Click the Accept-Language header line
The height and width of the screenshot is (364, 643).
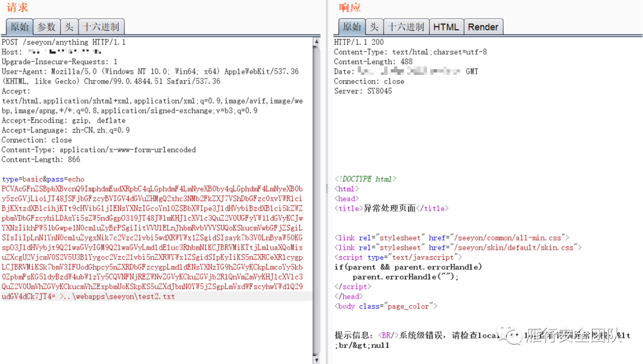tap(65, 130)
